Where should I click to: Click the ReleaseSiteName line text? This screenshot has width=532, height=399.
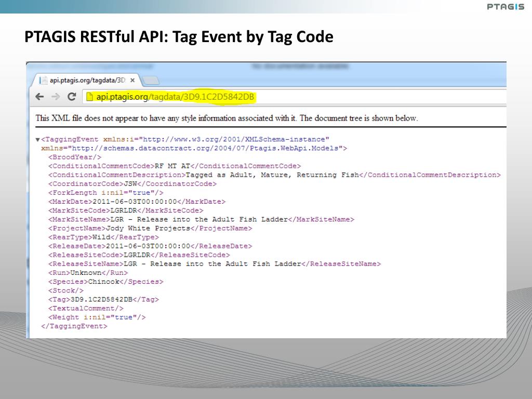tap(215, 263)
